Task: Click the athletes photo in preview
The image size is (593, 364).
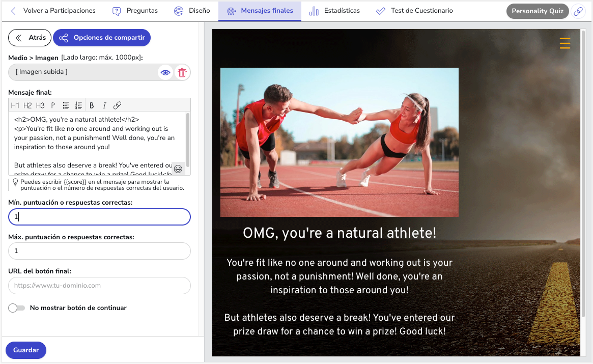Action: pyautogui.click(x=339, y=142)
